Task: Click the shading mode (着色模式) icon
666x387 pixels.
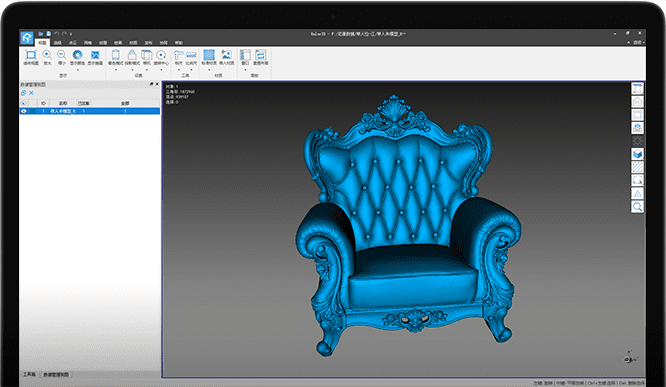Action: (x=116, y=54)
